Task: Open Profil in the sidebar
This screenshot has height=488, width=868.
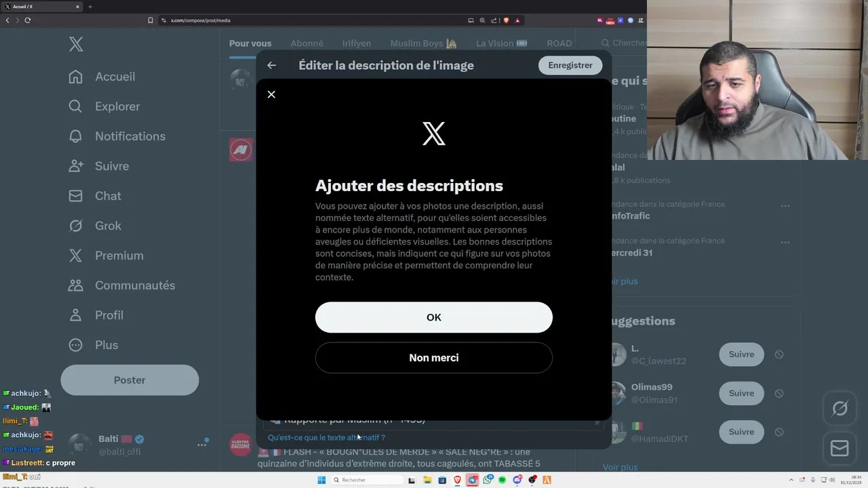Action: coord(96,315)
